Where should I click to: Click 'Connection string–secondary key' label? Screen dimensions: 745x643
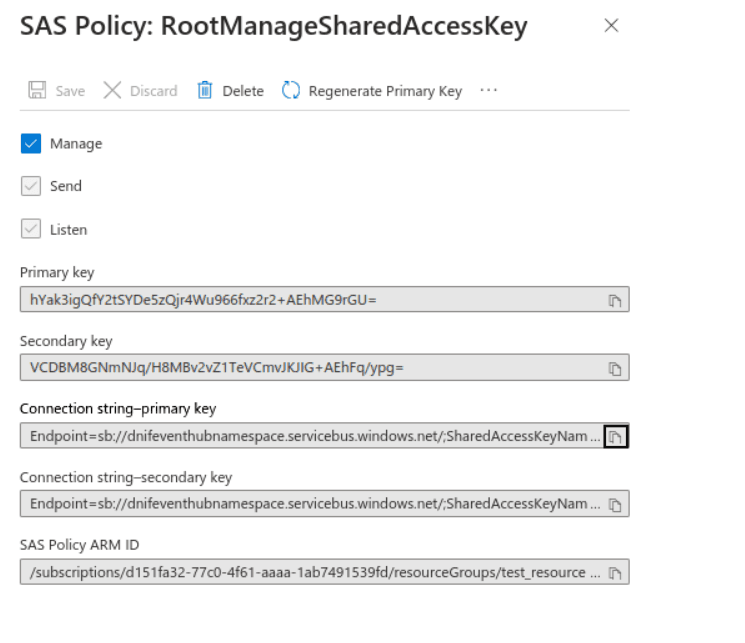(x=126, y=478)
